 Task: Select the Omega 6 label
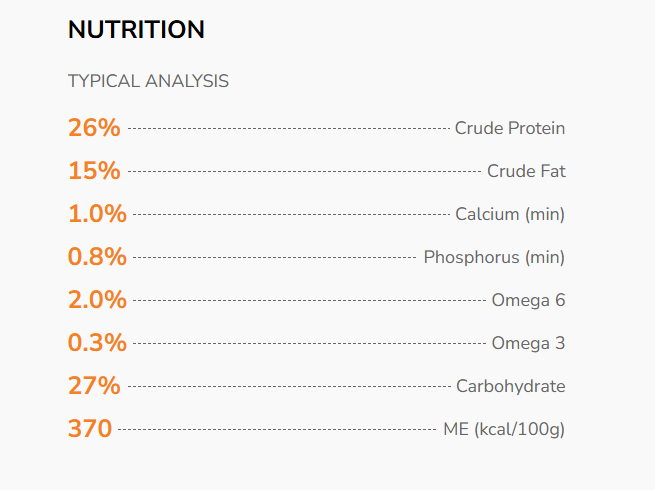coord(528,300)
